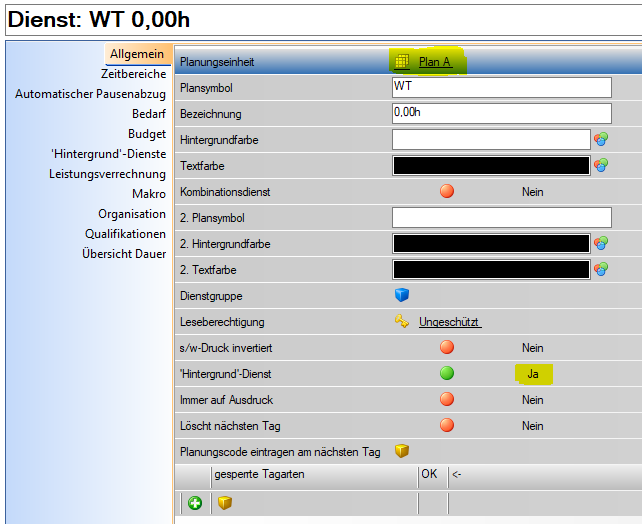The width and height of the screenshot is (642, 524).
Task: Click the Plansymbol input field
Action: [x=501, y=88]
